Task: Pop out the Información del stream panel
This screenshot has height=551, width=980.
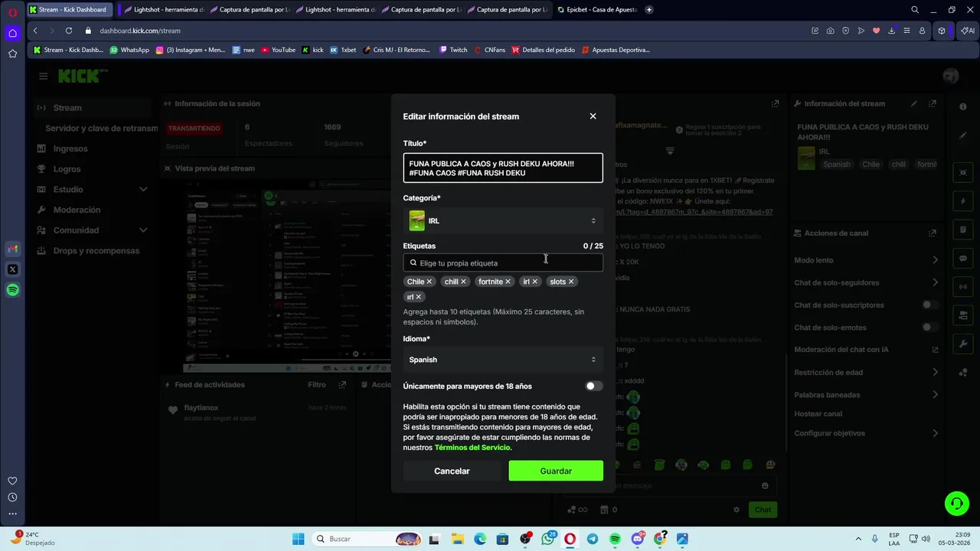Action: [933, 103]
